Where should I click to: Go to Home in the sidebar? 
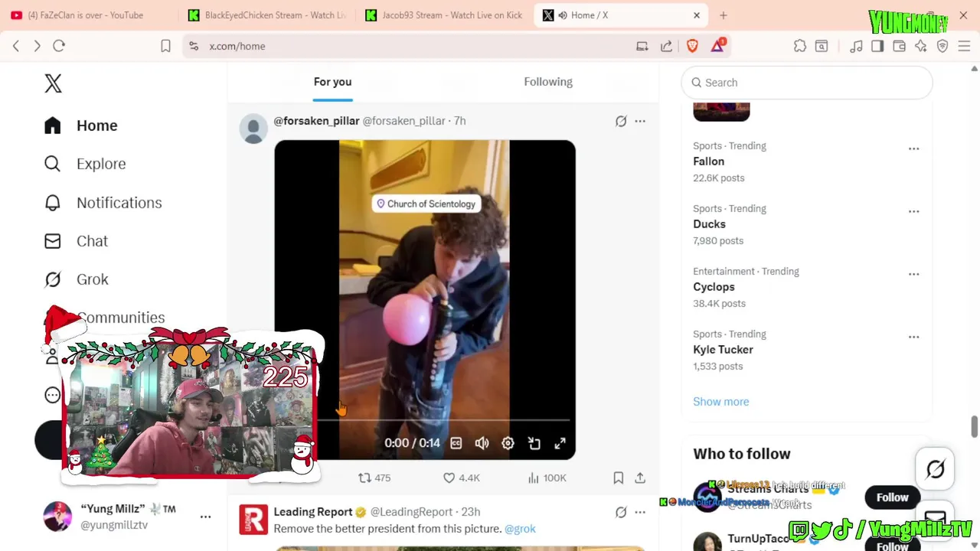(x=81, y=126)
